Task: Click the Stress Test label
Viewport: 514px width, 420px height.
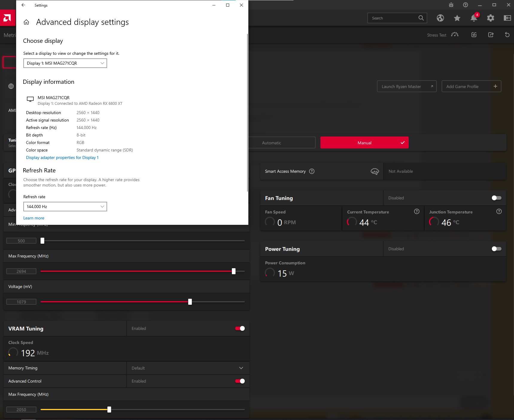Action: (x=437, y=35)
